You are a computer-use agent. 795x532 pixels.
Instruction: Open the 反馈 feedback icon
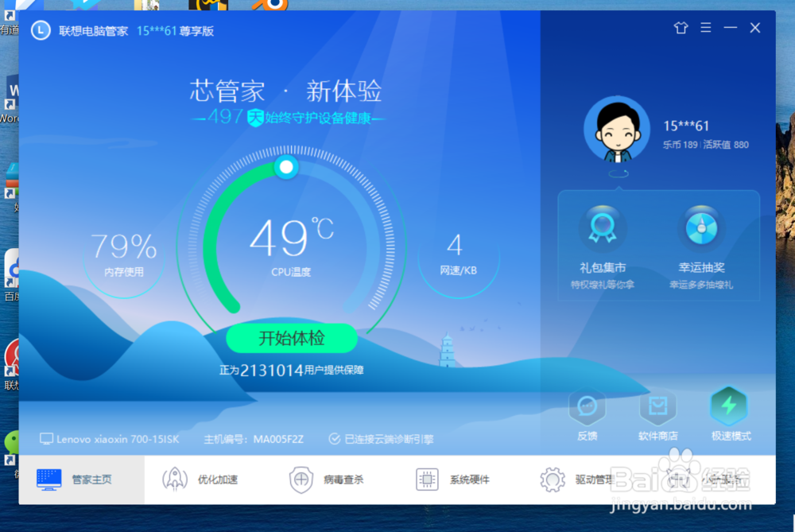point(588,414)
